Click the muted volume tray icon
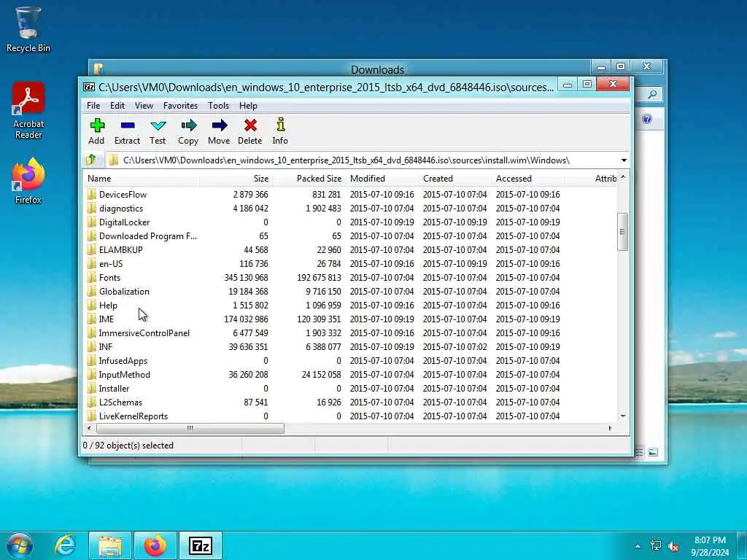The width and height of the screenshot is (747, 560). [674, 547]
